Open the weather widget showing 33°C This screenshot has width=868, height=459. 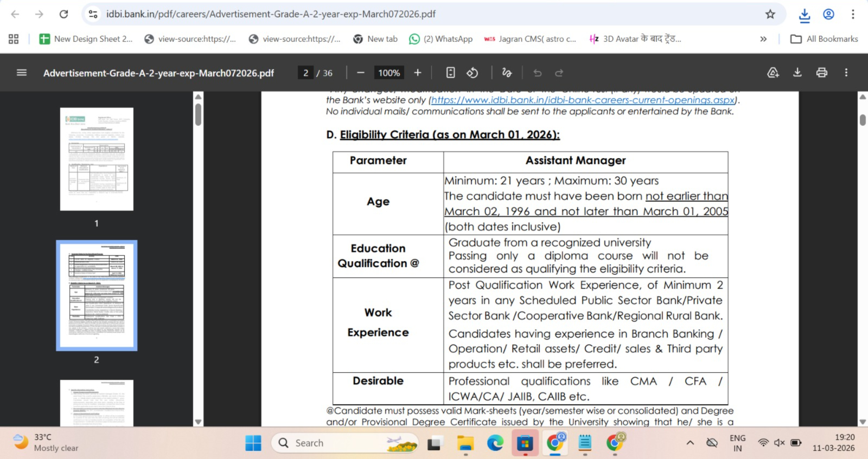pyautogui.click(x=46, y=443)
